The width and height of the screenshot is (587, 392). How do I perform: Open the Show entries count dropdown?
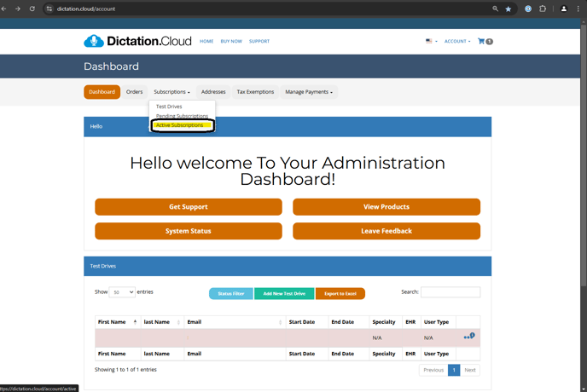point(122,292)
